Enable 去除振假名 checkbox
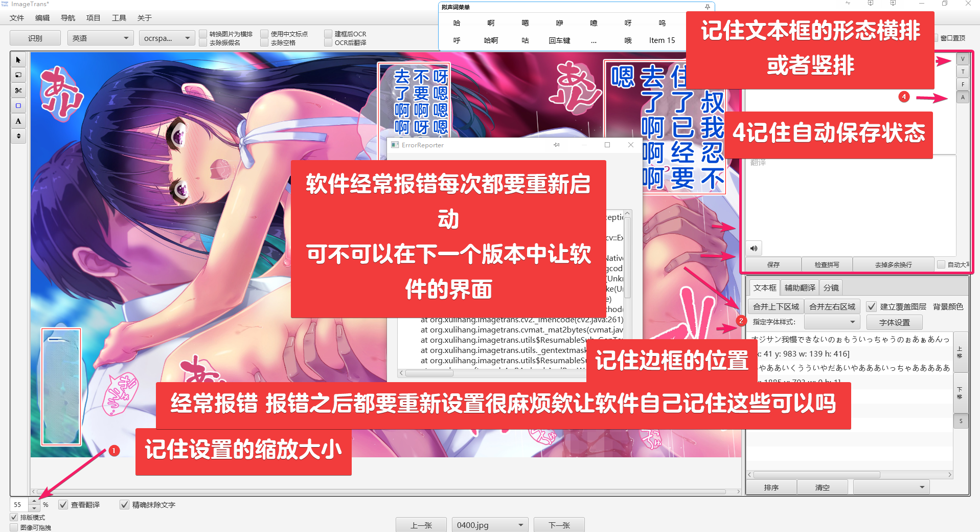The height and width of the screenshot is (532, 980). [x=203, y=42]
